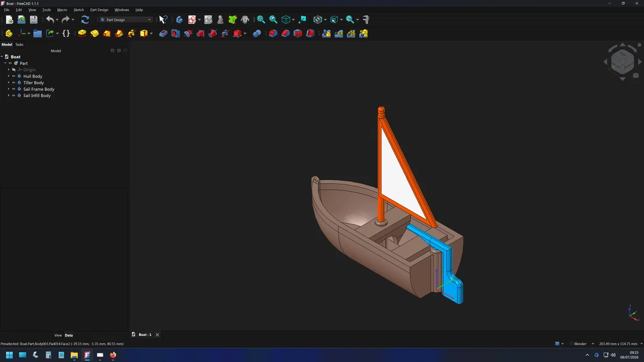Open the Measure caliper tool

[x=366, y=19]
